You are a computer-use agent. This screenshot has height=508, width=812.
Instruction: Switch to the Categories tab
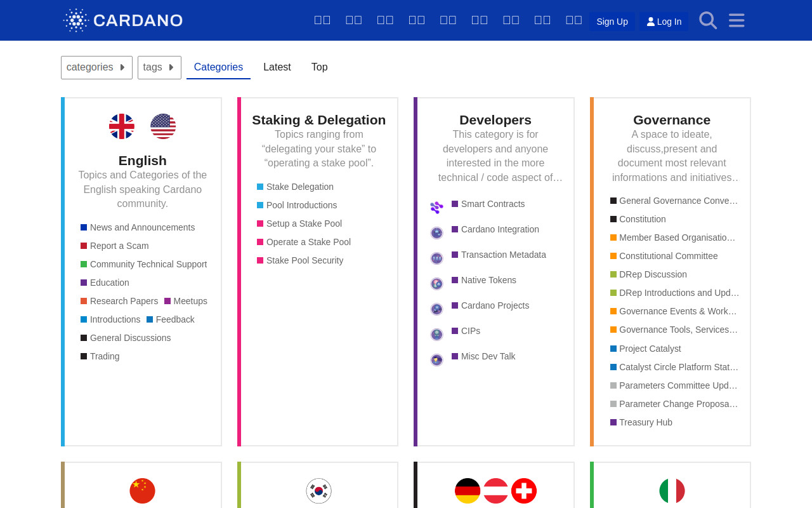pos(218,67)
